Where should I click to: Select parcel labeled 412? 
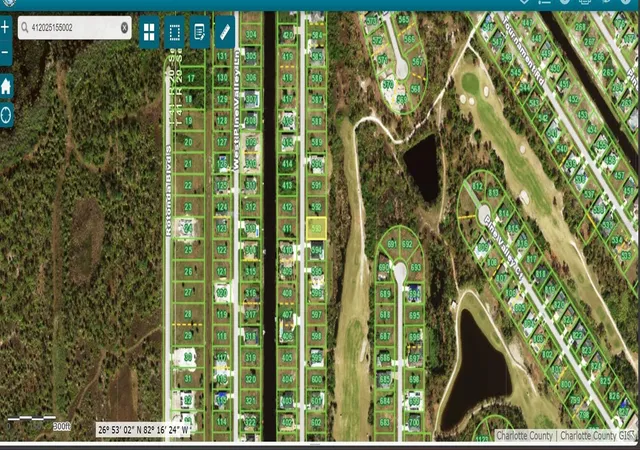pos(287,207)
